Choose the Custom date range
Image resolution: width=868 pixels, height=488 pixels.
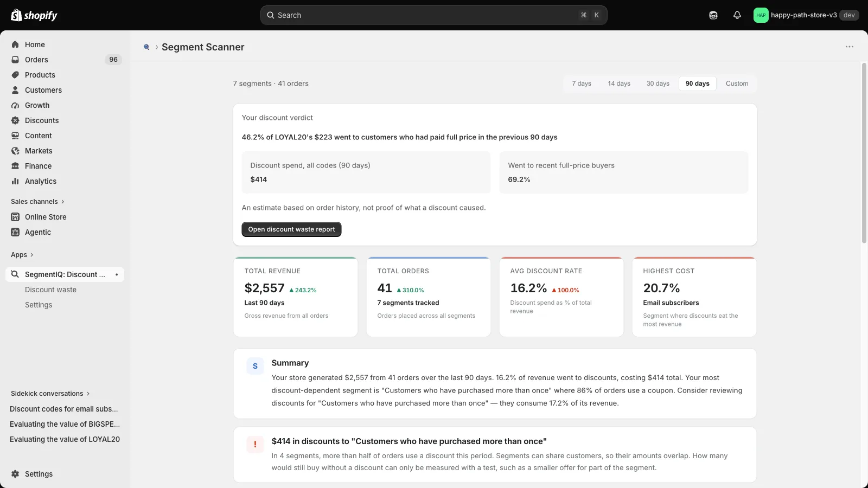[x=737, y=84]
